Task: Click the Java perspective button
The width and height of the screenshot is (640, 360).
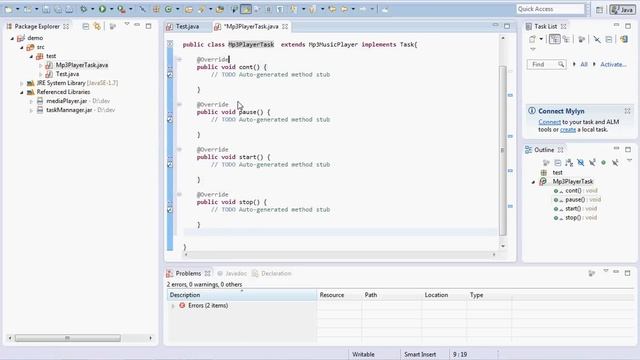Action: click(x=622, y=9)
